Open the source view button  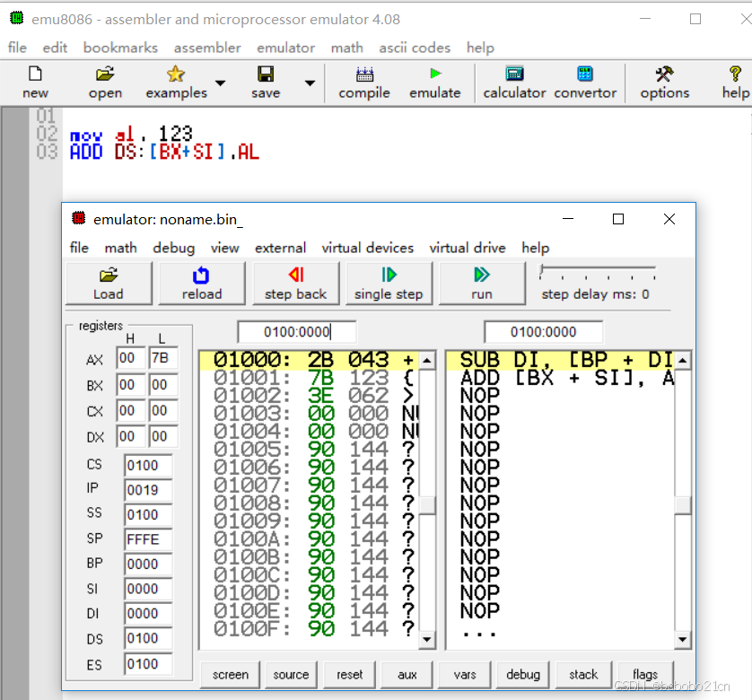click(291, 675)
